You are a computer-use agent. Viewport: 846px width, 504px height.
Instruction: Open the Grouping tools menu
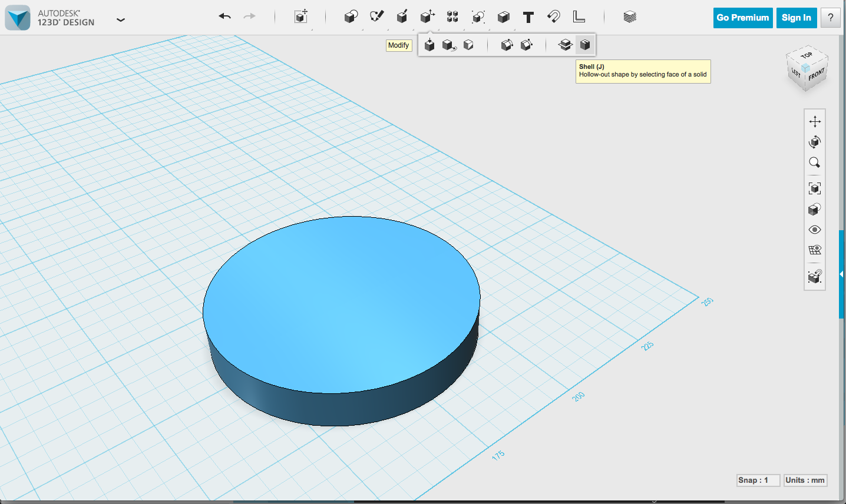point(478,16)
